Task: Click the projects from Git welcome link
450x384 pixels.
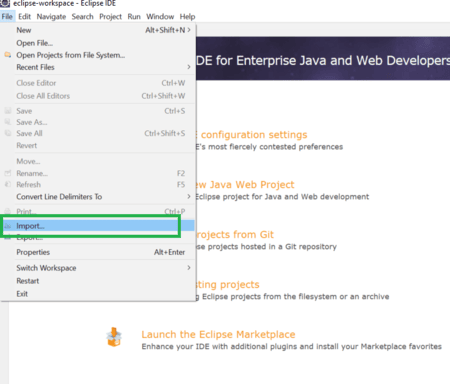Action: [235, 235]
